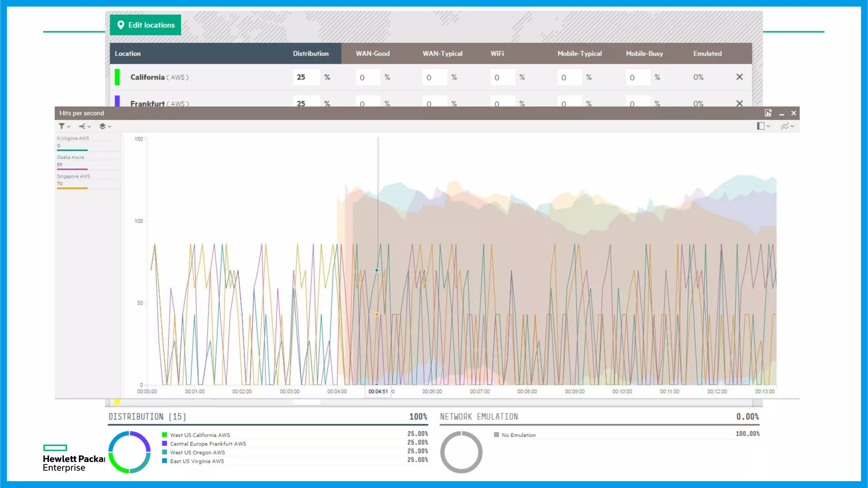The width and height of the screenshot is (868, 488).
Task: Remove the Frankfurt location row
Action: tap(740, 103)
